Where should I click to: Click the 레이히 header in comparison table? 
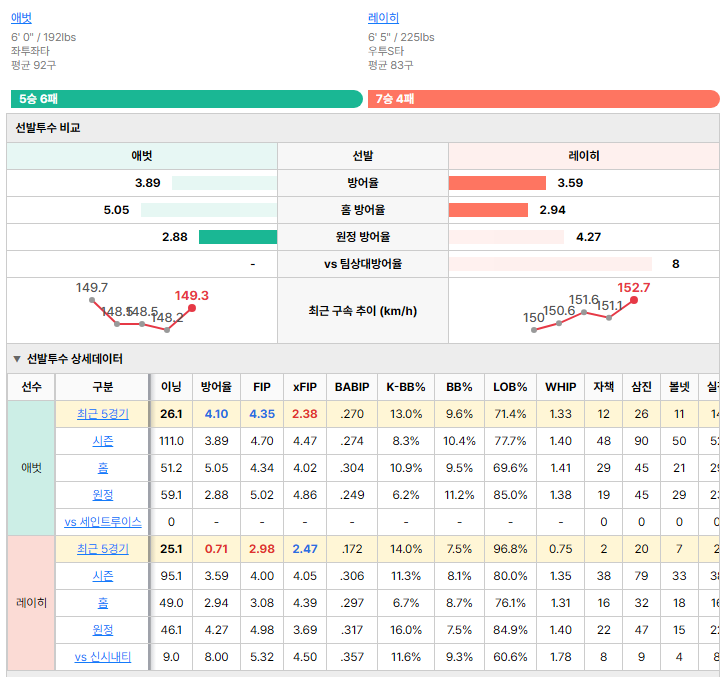point(584,156)
